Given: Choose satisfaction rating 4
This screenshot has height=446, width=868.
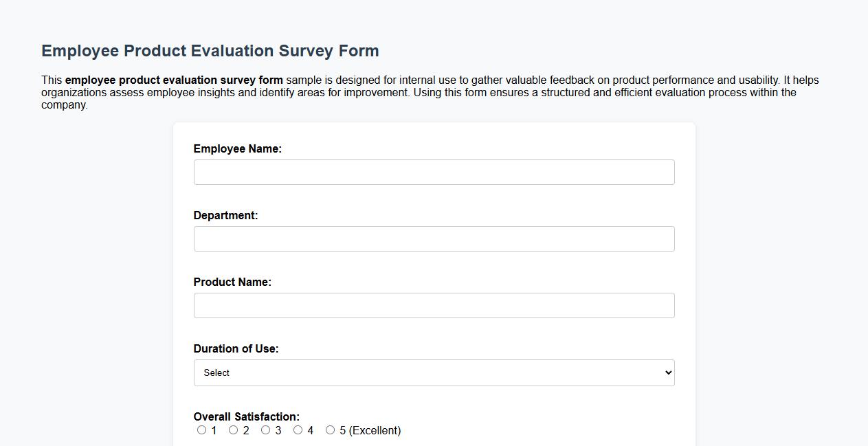Looking at the screenshot, I should click(x=298, y=430).
